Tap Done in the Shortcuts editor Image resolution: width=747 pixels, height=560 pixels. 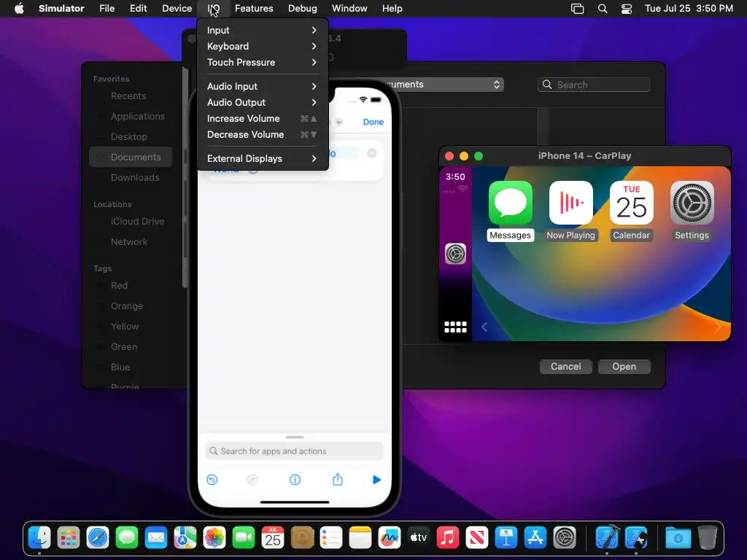[373, 122]
